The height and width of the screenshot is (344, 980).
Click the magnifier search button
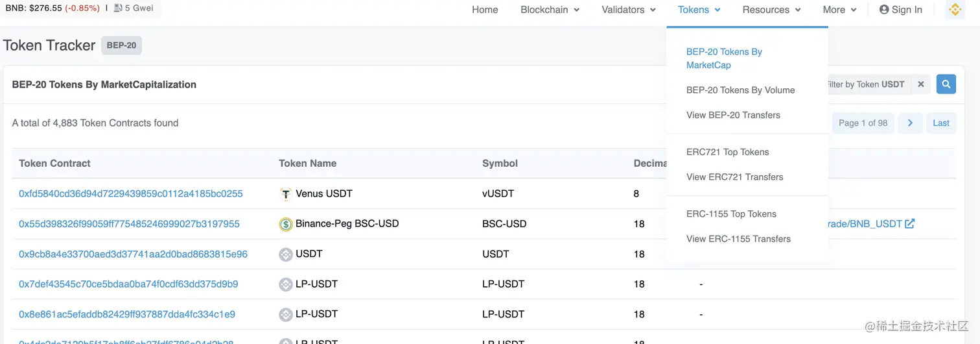946,84
